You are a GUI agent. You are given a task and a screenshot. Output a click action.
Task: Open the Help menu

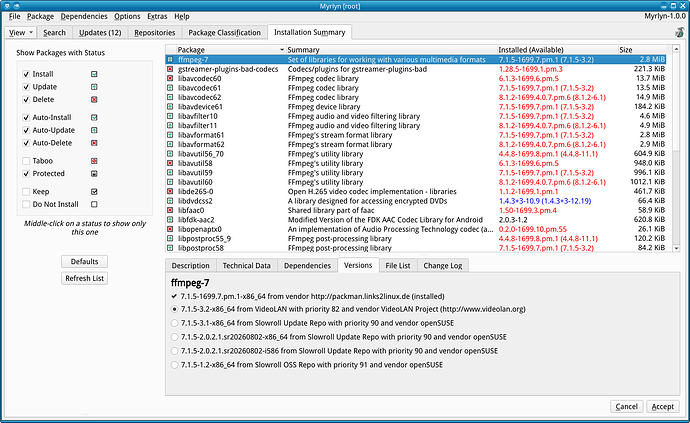pos(182,16)
